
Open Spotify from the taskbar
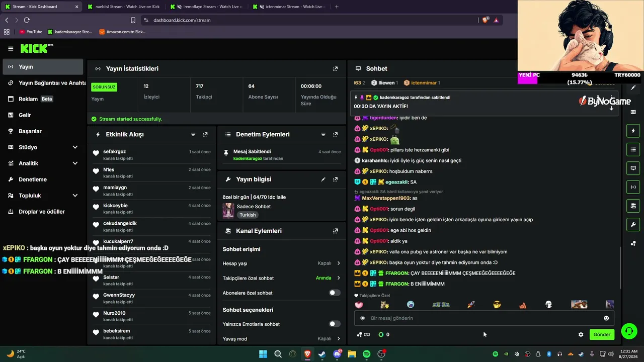click(367, 354)
